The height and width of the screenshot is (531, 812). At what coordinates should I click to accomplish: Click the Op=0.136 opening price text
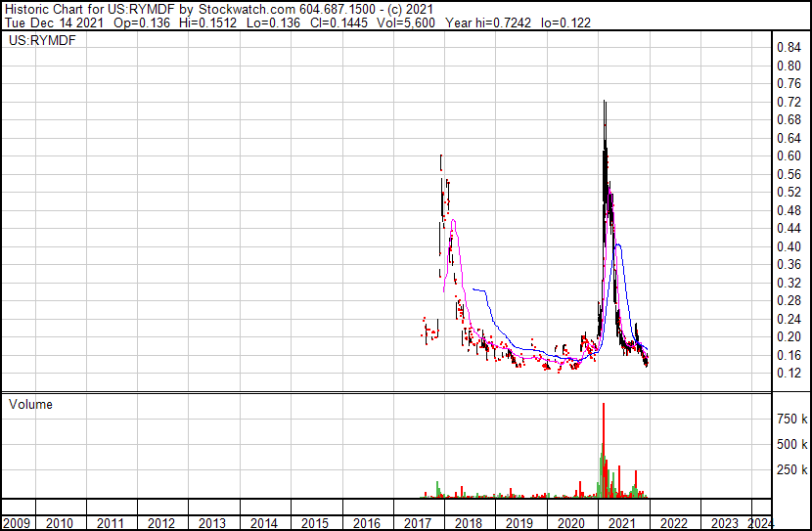tap(142, 22)
